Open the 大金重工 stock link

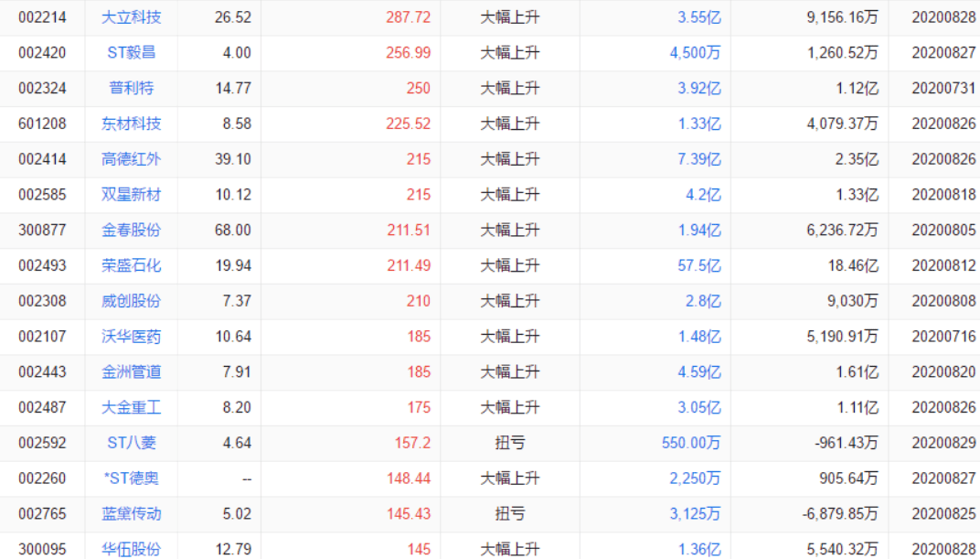(132, 407)
